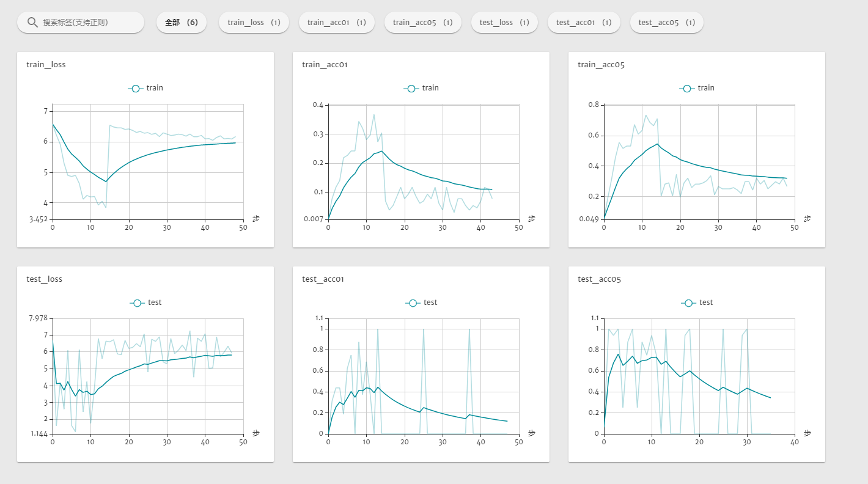Screen dimensions: 868x484
Task: Focus the tag search input field
Action: click(x=81, y=23)
